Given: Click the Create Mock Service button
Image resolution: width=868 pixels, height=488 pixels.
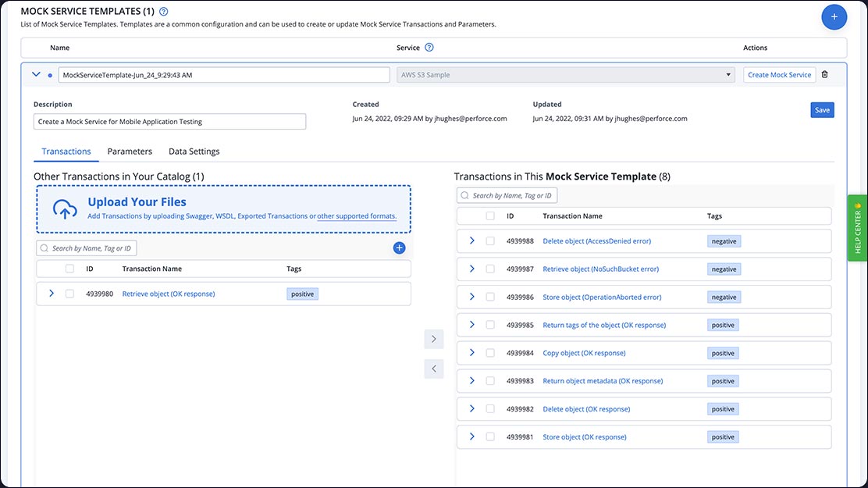Looking at the screenshot, I should [780, 75].
